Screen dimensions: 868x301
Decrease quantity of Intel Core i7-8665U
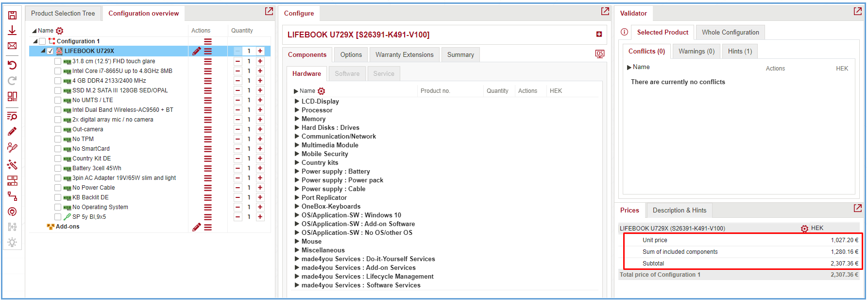[238, 71]
